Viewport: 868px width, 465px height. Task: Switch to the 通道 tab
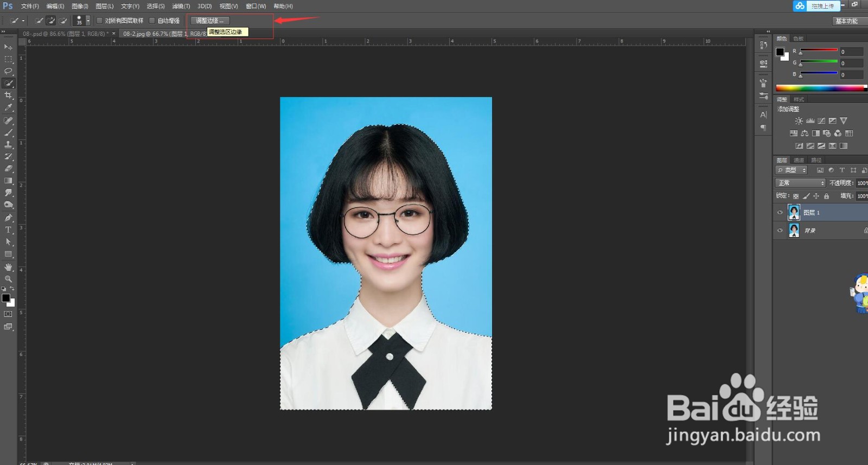point(799,160)
